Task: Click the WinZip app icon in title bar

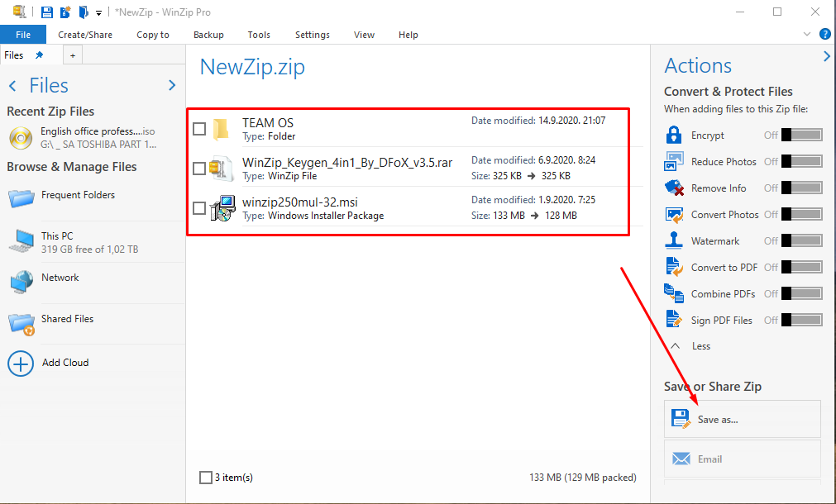Action: [x=19, y=12]
